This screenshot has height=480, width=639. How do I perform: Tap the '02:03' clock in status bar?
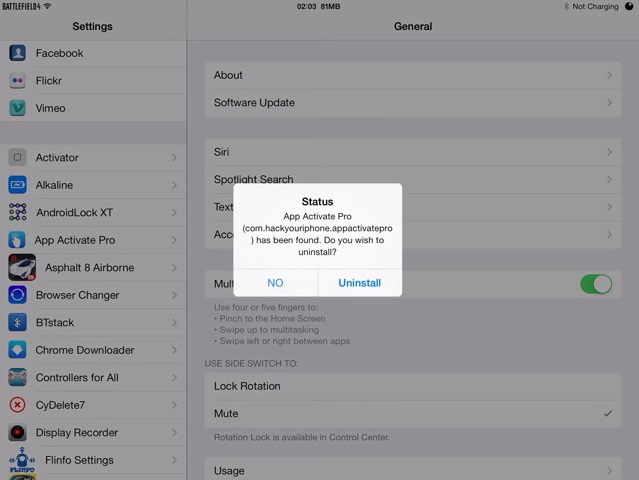[306, 7]
